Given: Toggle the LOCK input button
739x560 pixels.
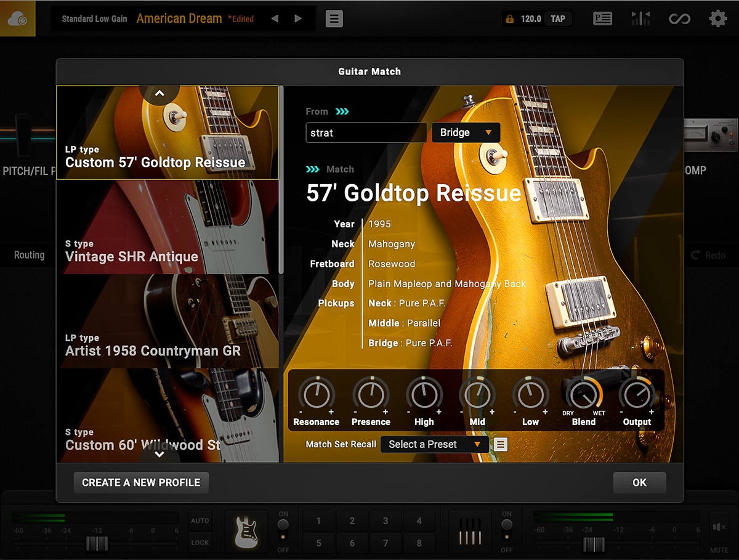Looking at the screenshot, I should coord(200,543).
